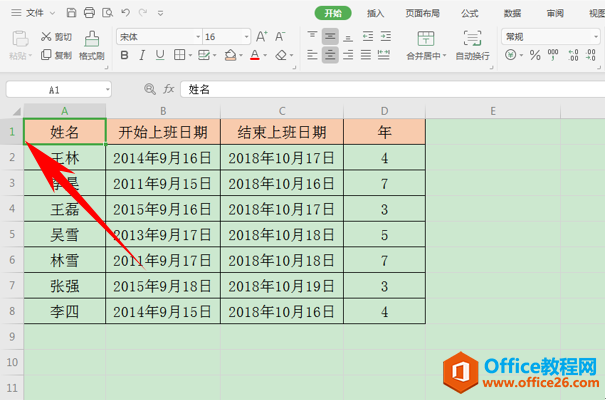Screen dimensions: 606x400
Task: Click the Cut (剪切) scissors icon
Action: (48, 36)
